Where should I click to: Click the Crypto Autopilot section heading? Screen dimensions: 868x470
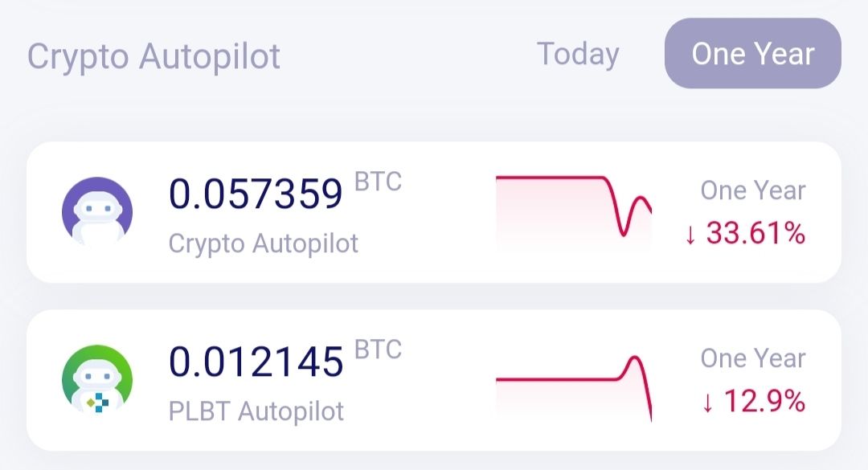pos(154,56)
